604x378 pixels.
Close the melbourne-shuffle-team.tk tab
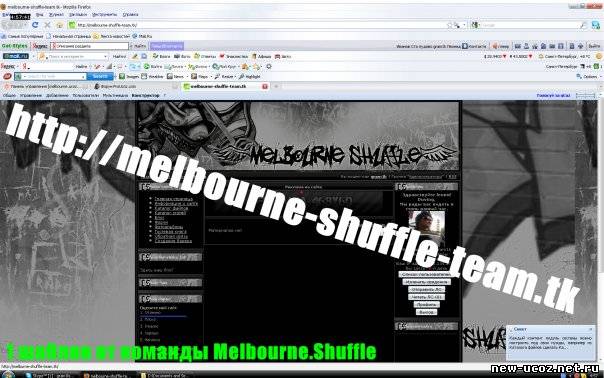coord(265,86)
